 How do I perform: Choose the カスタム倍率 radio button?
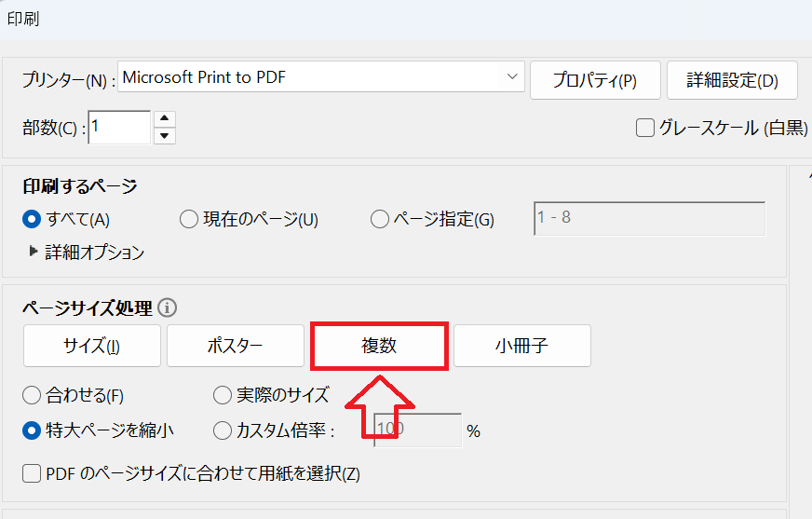[223, 430]
